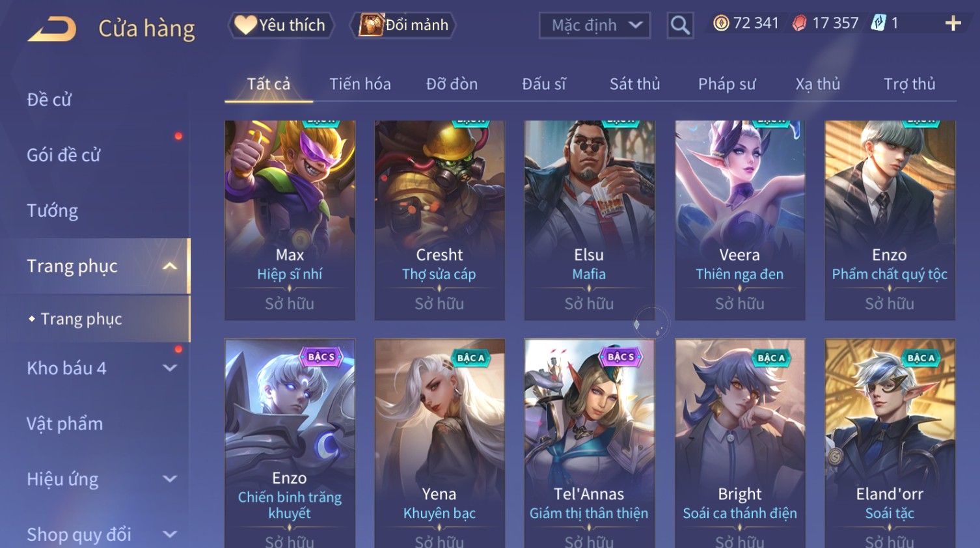Image resolution: width=980 pixels, height=548 pixels.
Task: Click the blue voucher ticket icon
Action: tap(878, 23)
